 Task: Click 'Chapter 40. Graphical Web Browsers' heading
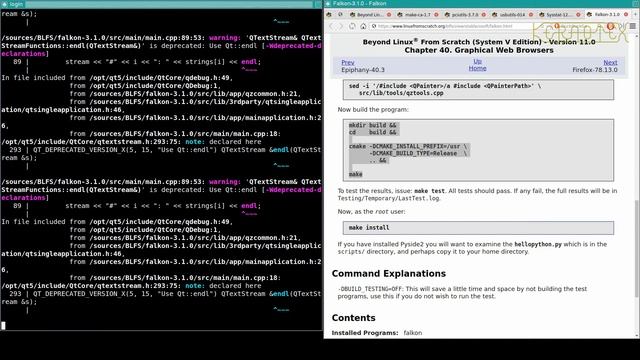point(479,50)
